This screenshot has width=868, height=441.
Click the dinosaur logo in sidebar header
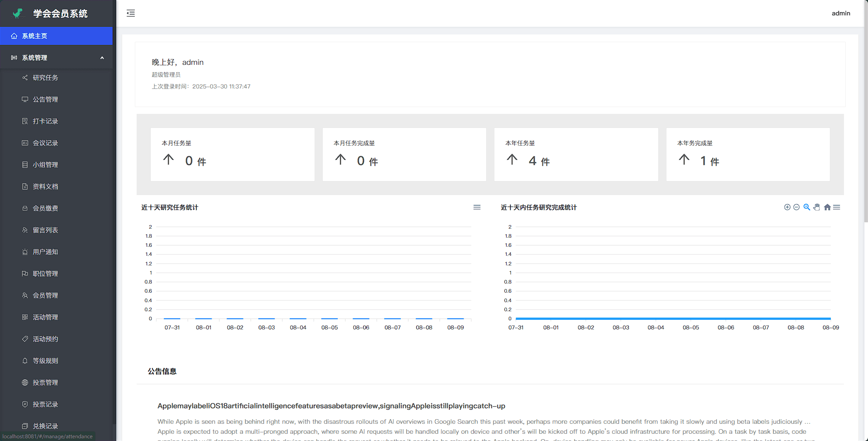click(x=18, y=14)
